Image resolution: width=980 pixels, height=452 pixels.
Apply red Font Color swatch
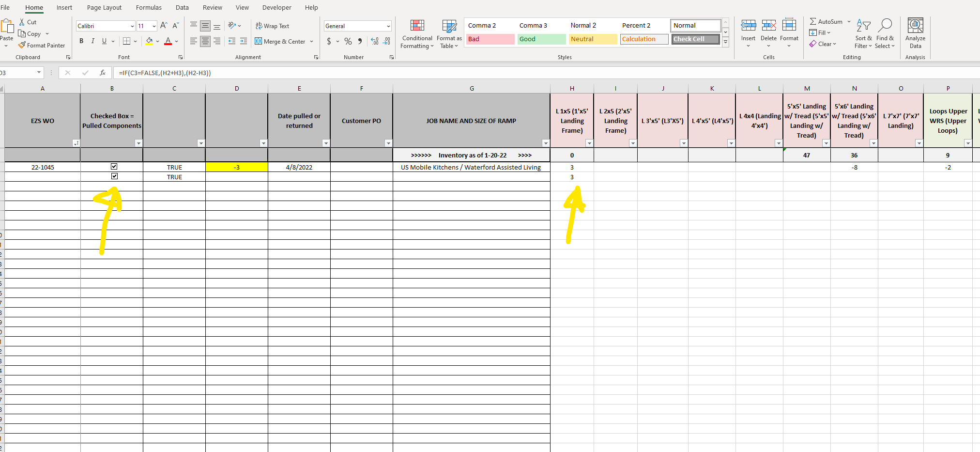(168, 41)
